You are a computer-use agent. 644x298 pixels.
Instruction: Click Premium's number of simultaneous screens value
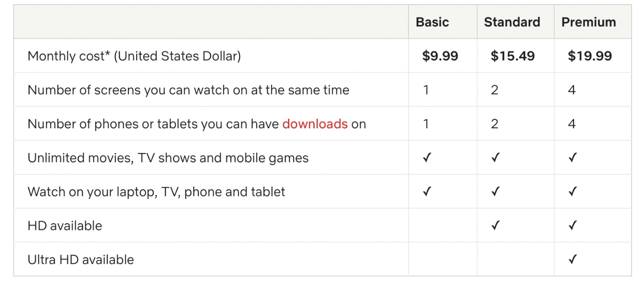[572, 90]
